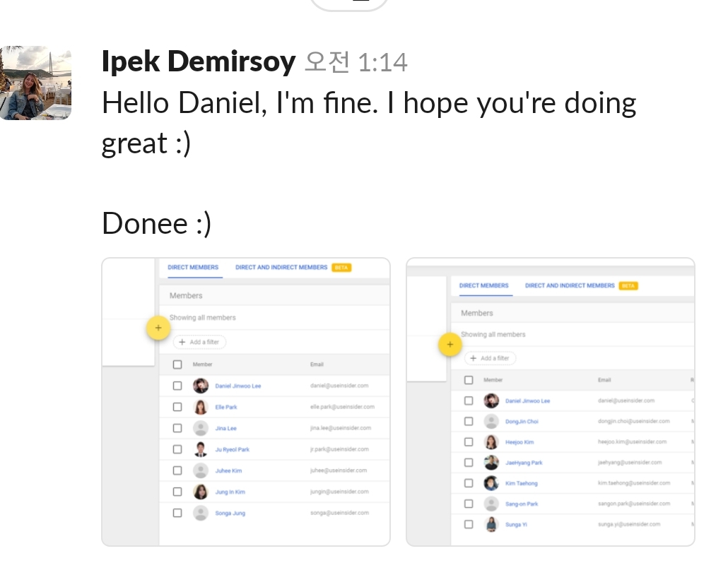Click Sunga Yi's avatar photo

pos(491,524)
